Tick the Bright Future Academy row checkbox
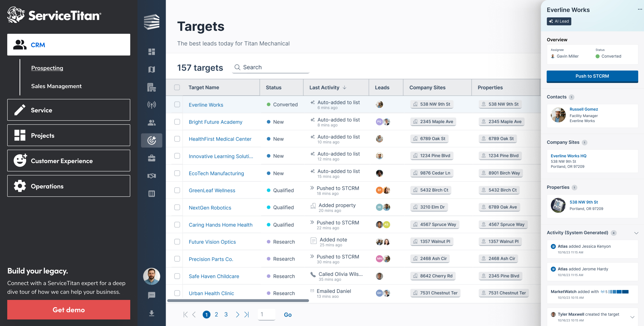644x326 pixels. click(x=177, y=122)
